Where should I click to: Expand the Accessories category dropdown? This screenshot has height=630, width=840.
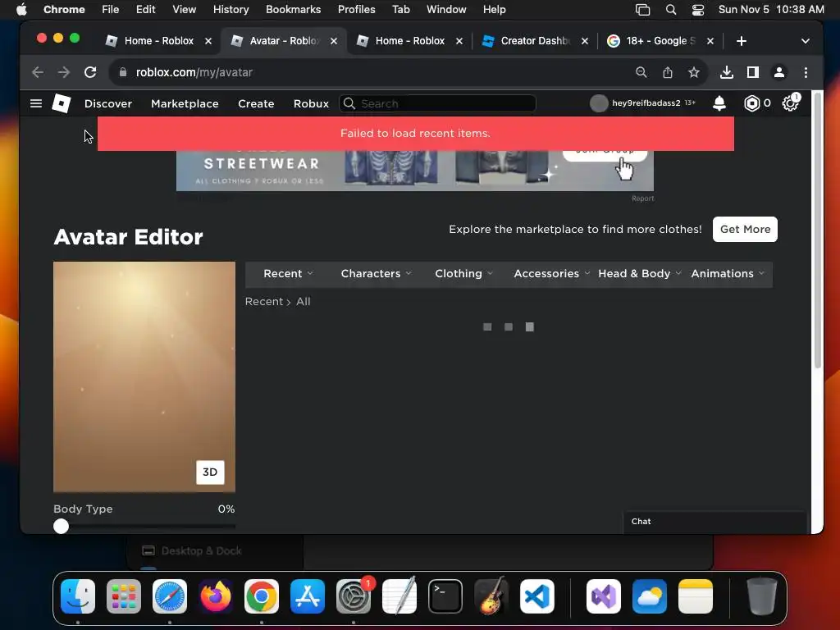(552, 274)
